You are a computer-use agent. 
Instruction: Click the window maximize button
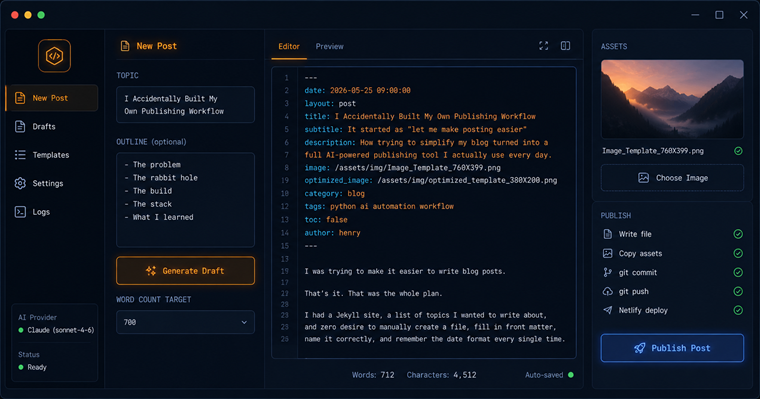click(719, 15)
